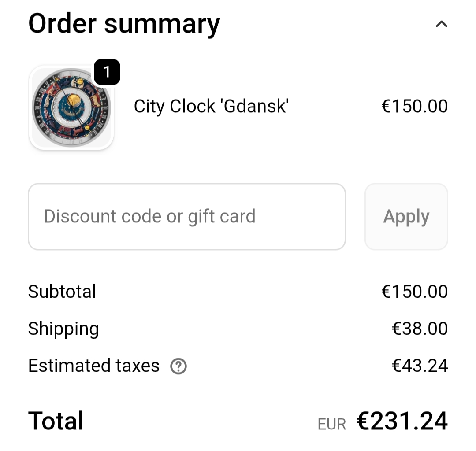The height and width of the screenshot is (451, 476).
Task: Click the estimated taxes help icon
Action: point(178,366)
